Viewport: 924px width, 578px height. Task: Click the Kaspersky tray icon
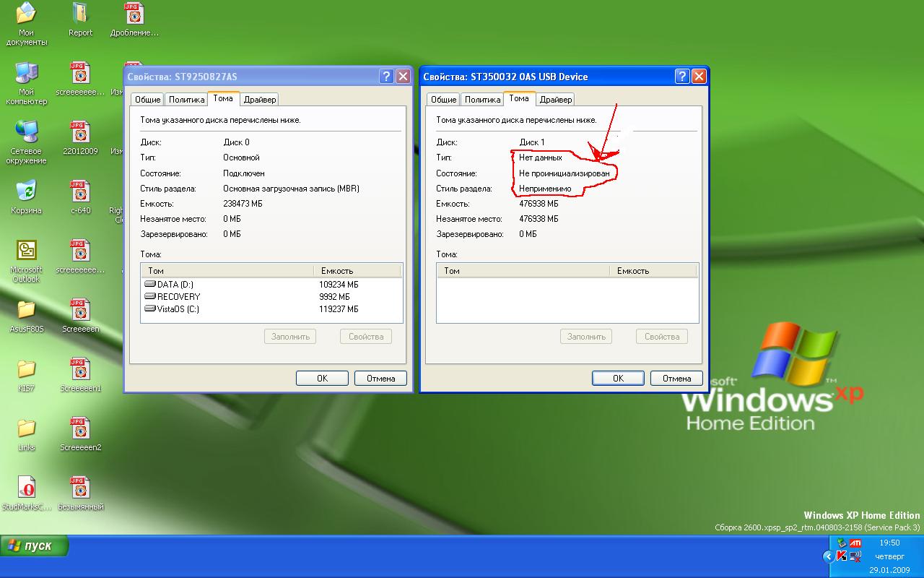[x=842, y=556]
